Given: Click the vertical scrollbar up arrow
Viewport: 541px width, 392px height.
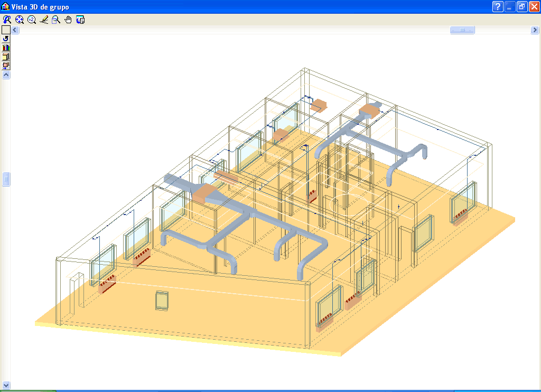Looking at the screenshot, I should [x=6, y=74].
